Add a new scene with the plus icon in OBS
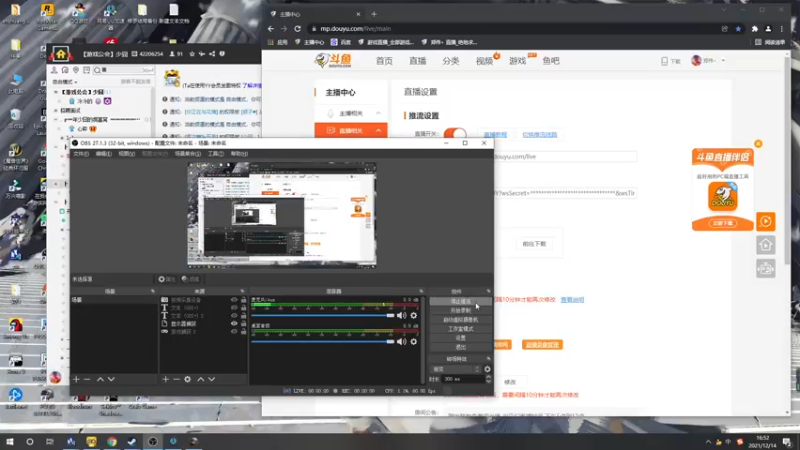Viewport: 800px width, 450px height. point(76,380)
